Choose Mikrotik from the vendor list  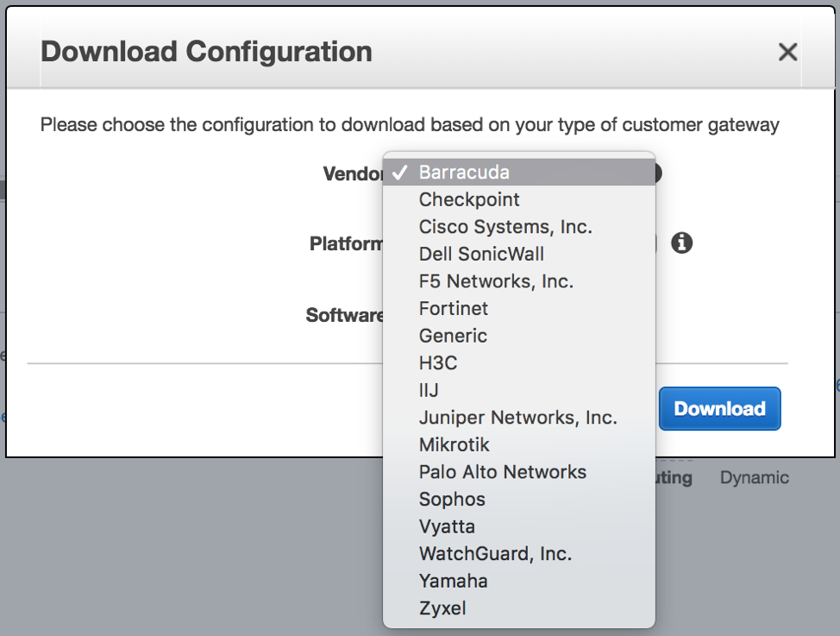tap(454, 445)
